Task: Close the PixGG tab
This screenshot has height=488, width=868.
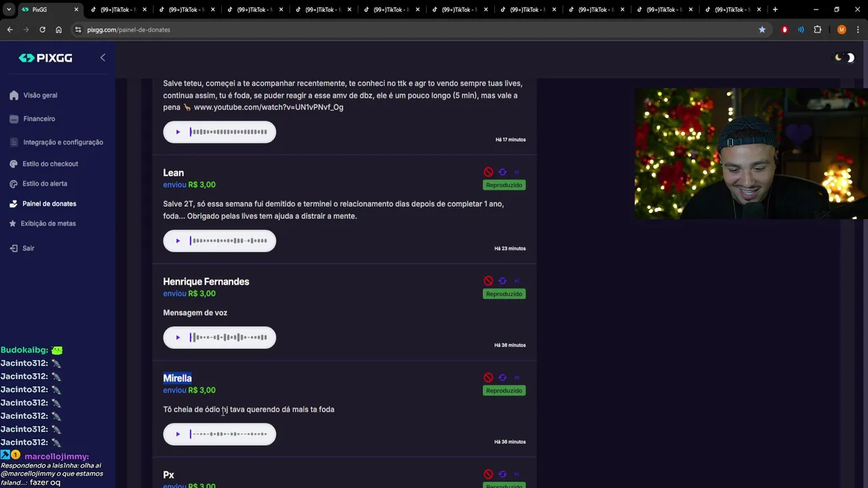Action: click(x=76, y=9)
